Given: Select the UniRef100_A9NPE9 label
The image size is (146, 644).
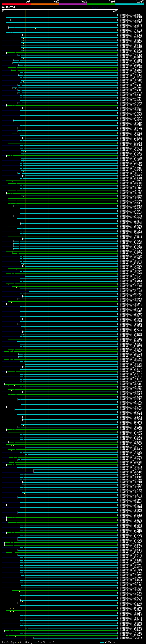Looking at the screenshot, I should click(x=131, y=58).
